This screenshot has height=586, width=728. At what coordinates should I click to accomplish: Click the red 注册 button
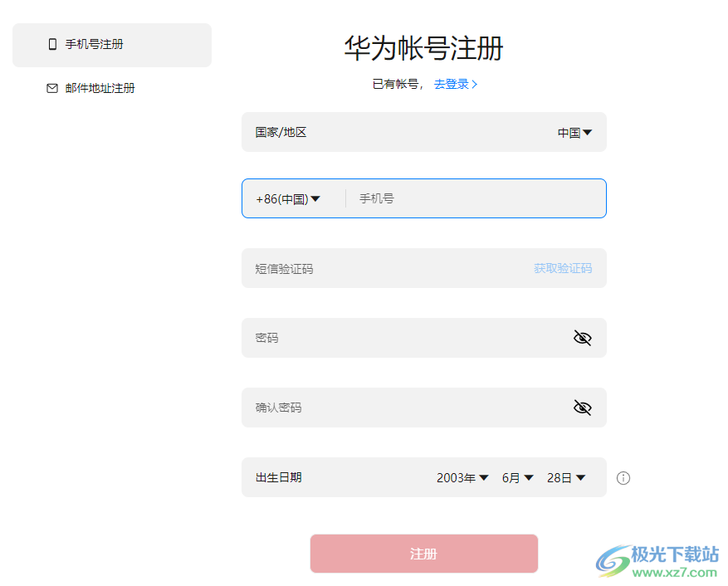pyautogui.click(x=424, y=554)
